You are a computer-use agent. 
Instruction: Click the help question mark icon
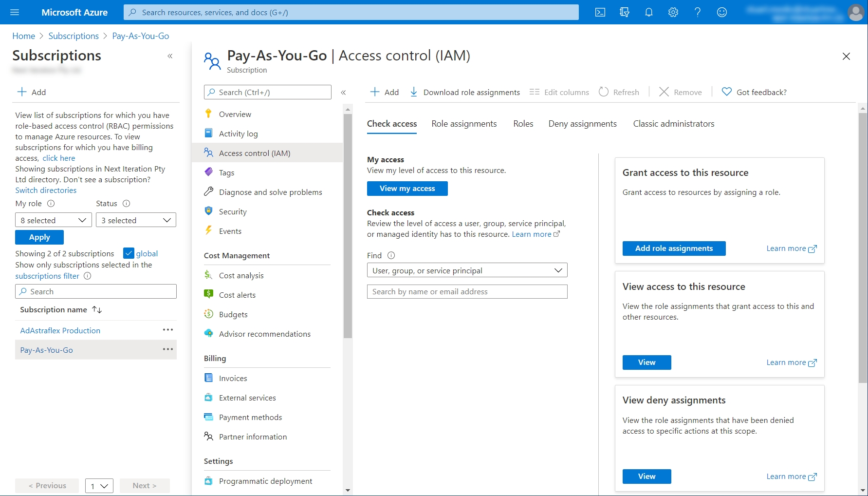click(698, 12)
